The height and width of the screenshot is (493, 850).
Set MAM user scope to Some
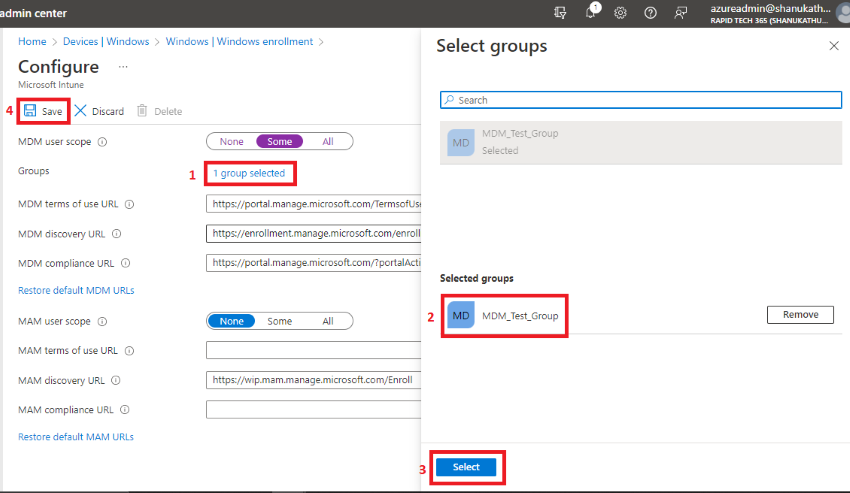(x=279, y=321)
